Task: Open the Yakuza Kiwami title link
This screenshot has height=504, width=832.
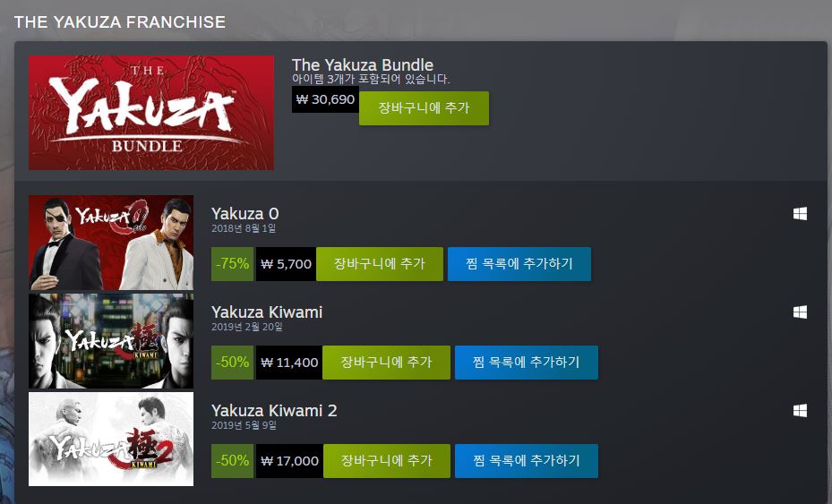Action: [x=267, y=312]
